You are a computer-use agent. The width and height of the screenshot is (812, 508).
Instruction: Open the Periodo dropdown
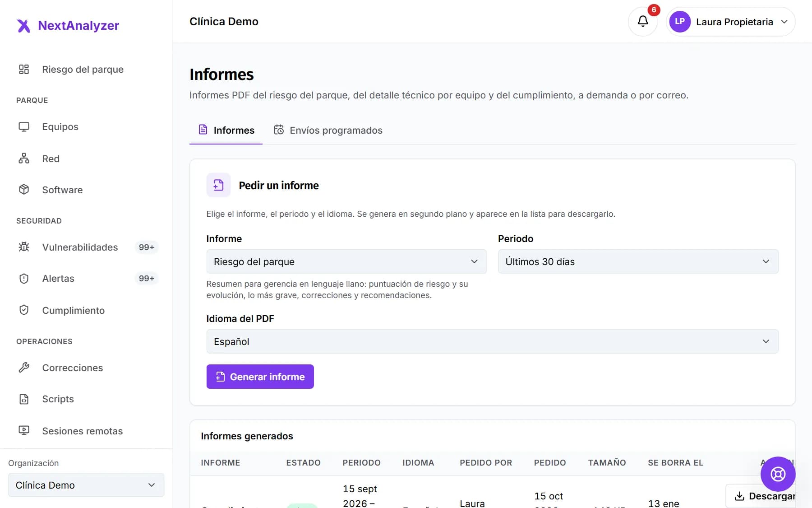(638, 261)
